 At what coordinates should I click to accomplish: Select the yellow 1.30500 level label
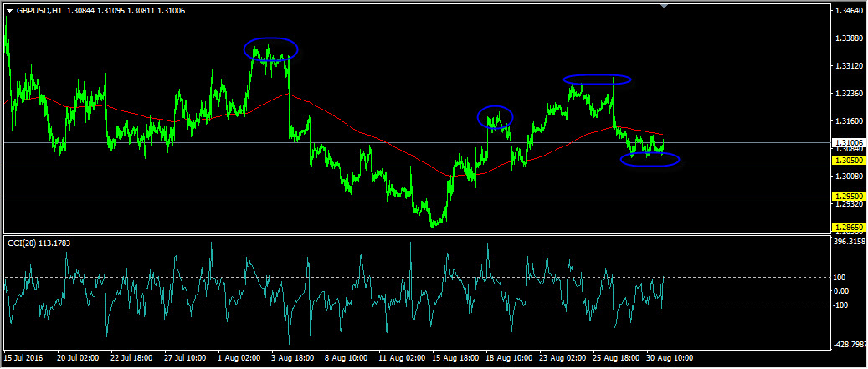[848, 161]
